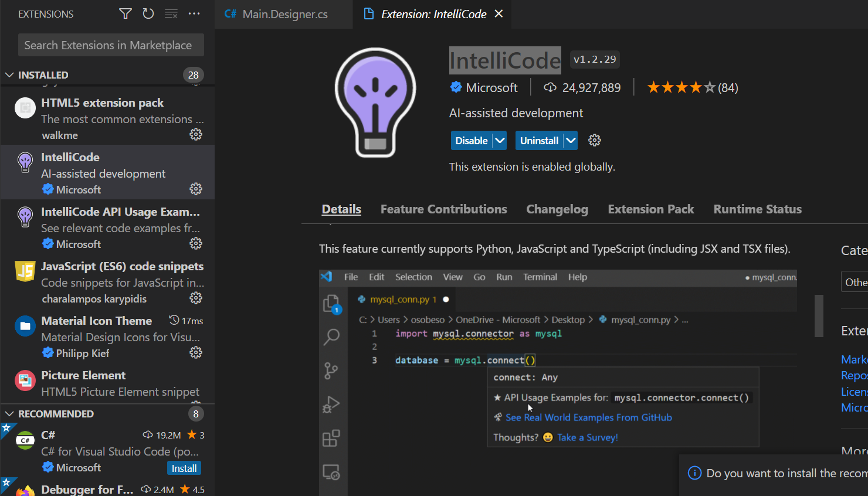
Task: Click the IntelliCode title heading
Action: pos(505,60)
